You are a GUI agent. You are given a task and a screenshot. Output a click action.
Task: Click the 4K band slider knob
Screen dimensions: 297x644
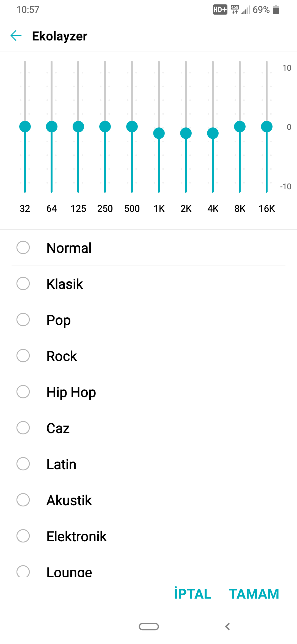point(213,133)
